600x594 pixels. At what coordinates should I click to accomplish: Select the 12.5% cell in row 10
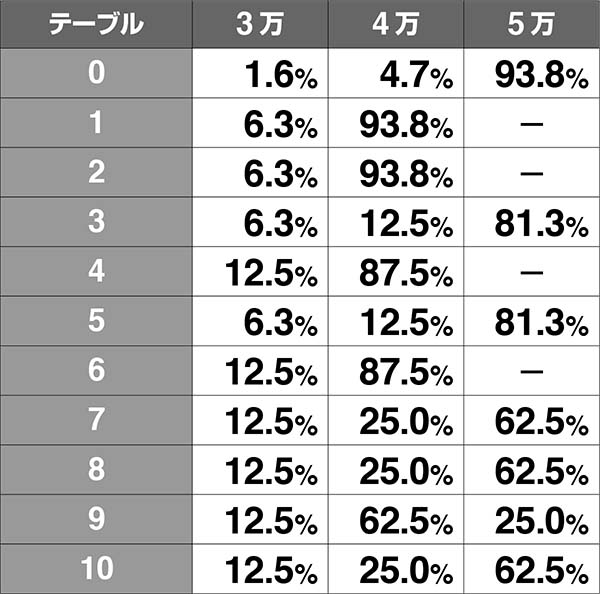(x=271, y=568)
